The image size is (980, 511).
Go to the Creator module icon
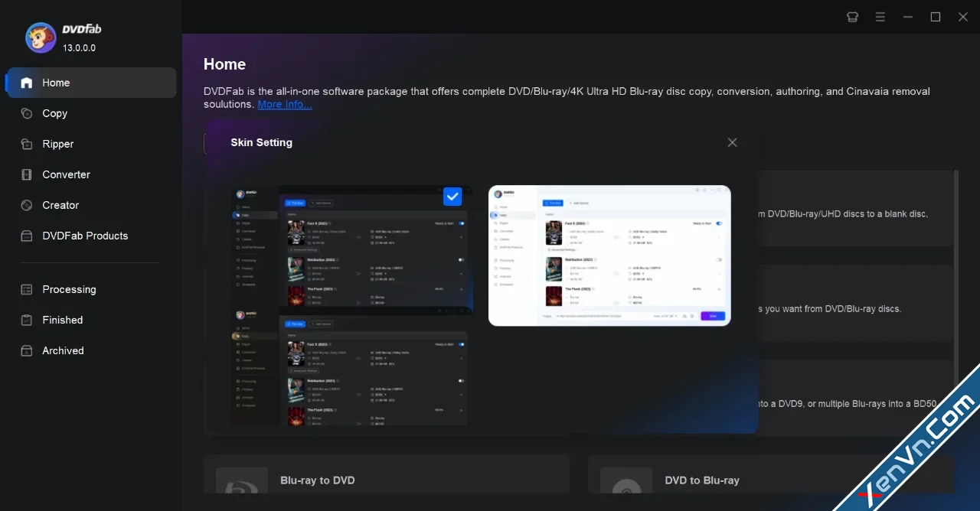27,205
